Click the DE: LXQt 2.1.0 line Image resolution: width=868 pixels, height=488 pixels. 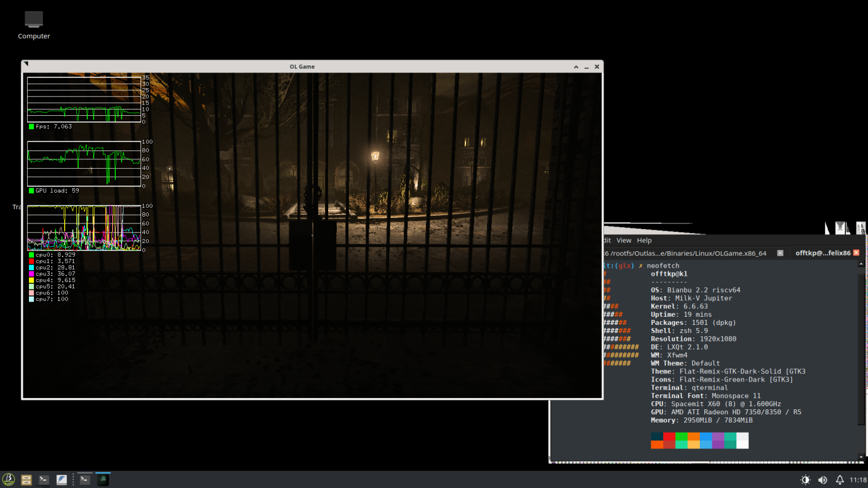pyautogui.click(x=679, y=348)
